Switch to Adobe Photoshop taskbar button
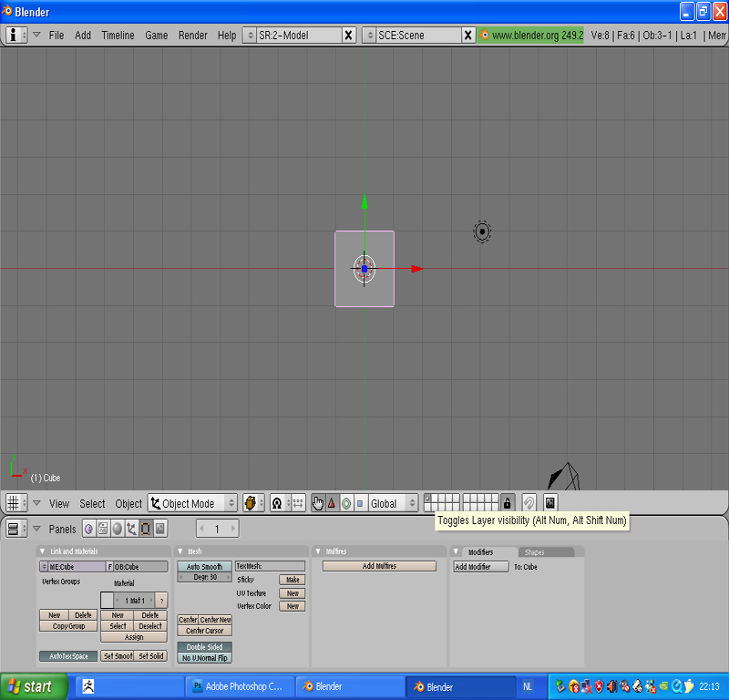The image size is (729, 700). pyautogui.click(x=240, y=686)
